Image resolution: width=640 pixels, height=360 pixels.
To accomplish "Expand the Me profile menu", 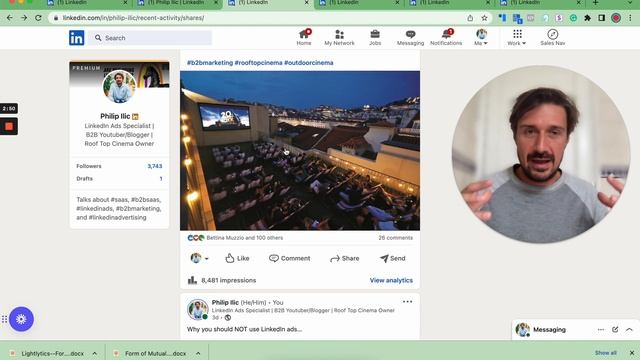I will (481, 37).
